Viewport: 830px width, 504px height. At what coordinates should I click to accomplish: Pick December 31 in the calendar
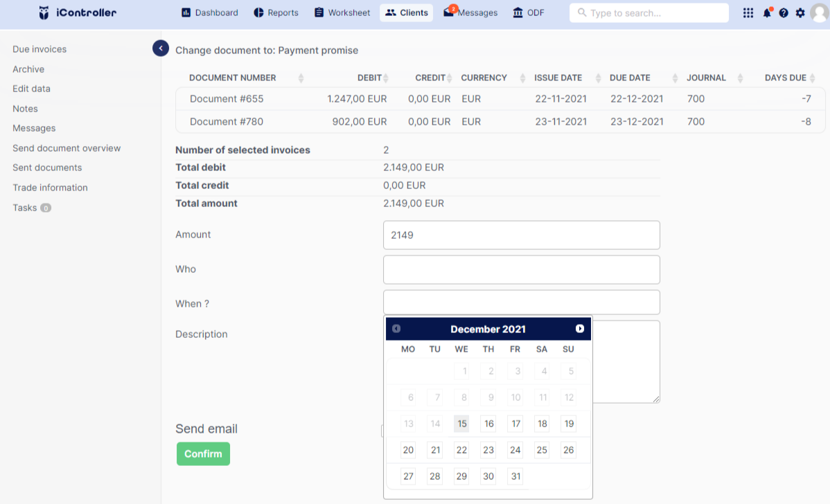coord(515,476)
